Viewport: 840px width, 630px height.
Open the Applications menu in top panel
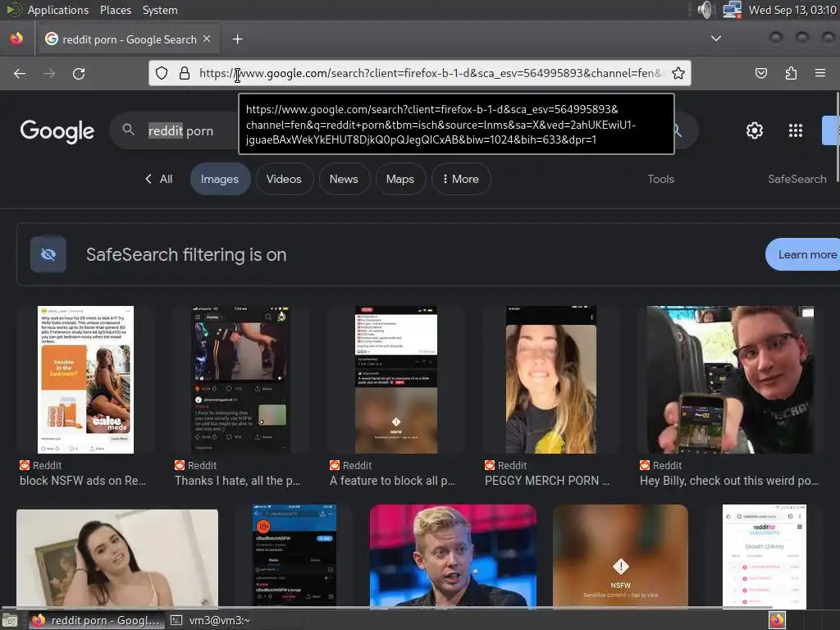tap(58, 10)
